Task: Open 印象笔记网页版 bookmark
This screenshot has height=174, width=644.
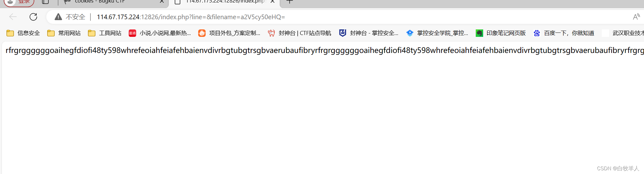Action: (x=501, y=33)
